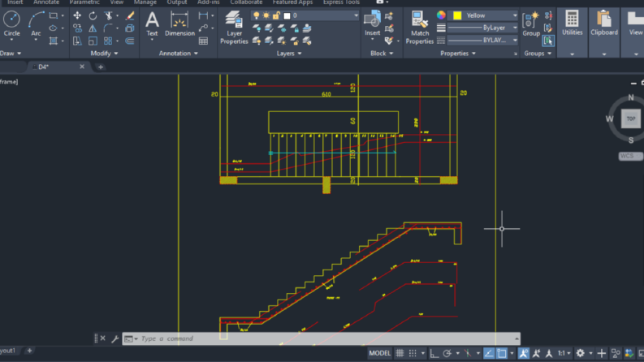644x362 pixels.
Task: Launch Match Properties tool
Action: point(419,27)
